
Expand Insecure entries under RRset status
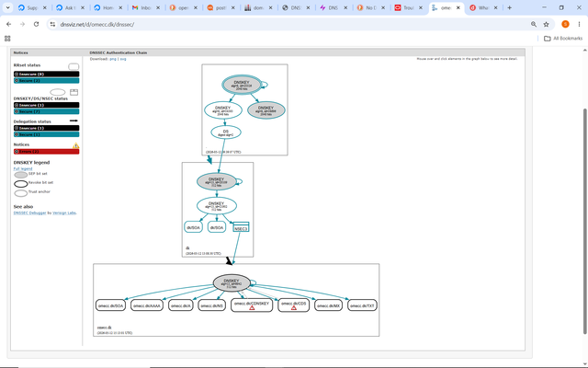pyautogui.click(x=46, y=75)
